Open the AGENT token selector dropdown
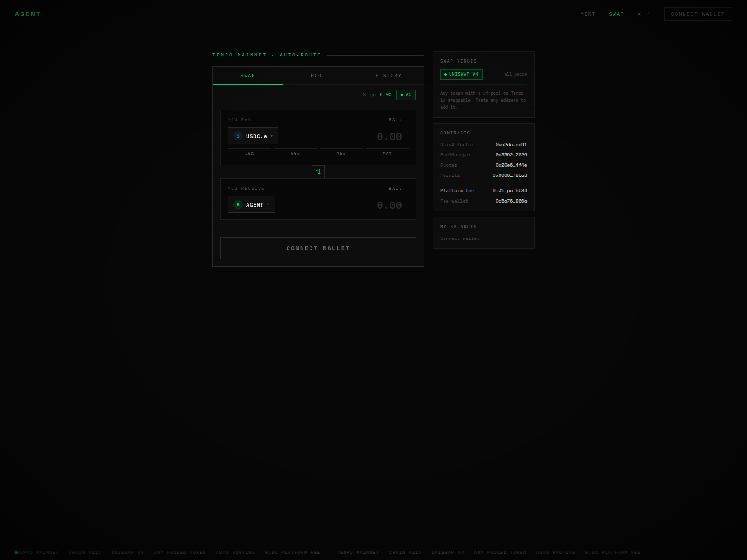Viewport: 747px width, 560px height. tap(251, 204)
